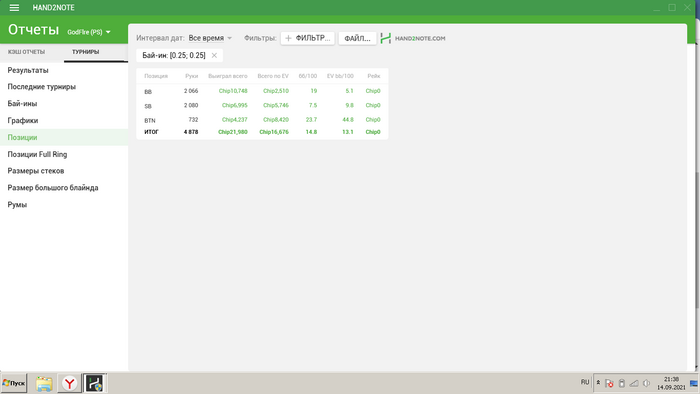The height and width of the screenshot is (394, 700).
Task: Switch to the КЭШ ОТЧЕТЫ tab
Action: (26, 52)
